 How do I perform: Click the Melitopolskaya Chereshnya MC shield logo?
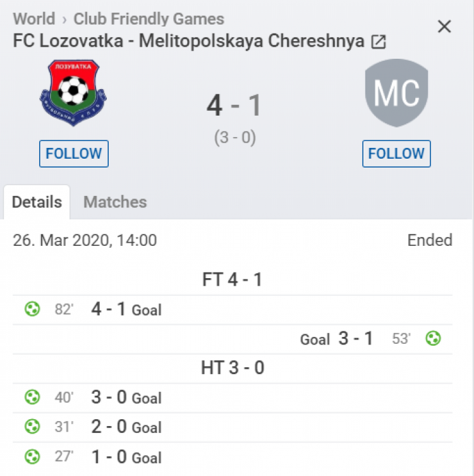(x=396, y=93)
